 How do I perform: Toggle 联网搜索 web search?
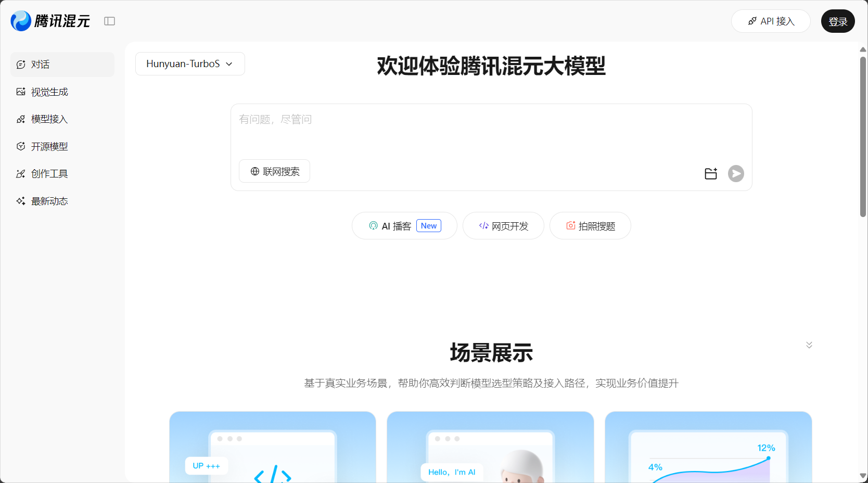(x=274, y=171)
